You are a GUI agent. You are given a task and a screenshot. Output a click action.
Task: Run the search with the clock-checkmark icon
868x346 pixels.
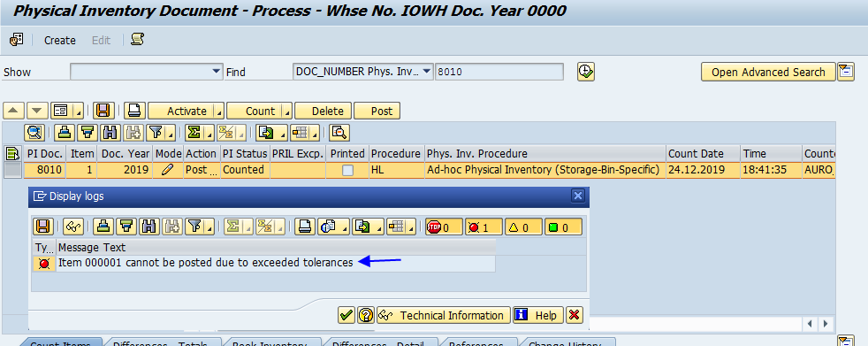point(586,72)
